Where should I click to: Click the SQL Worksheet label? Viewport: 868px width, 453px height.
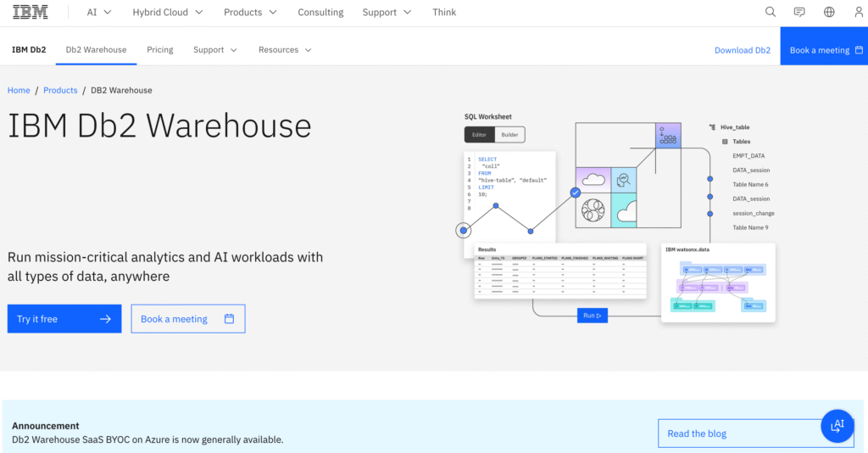pyautogui.click(x=487, y=117)
